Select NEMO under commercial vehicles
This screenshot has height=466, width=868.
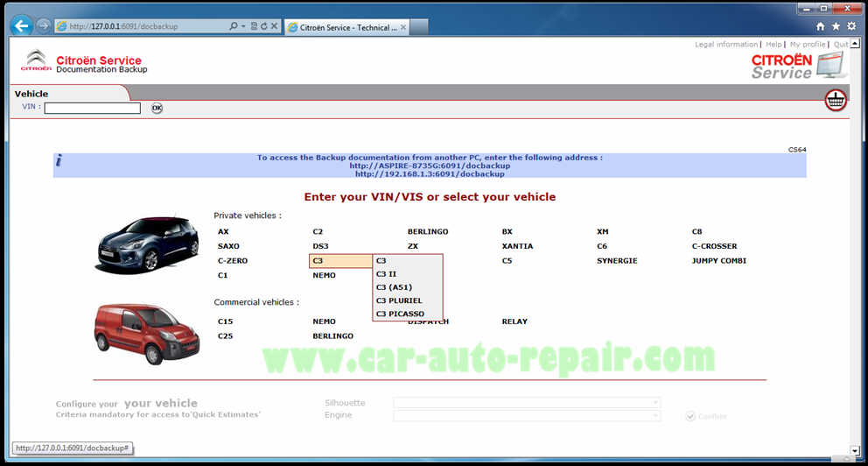coord(324,321)
